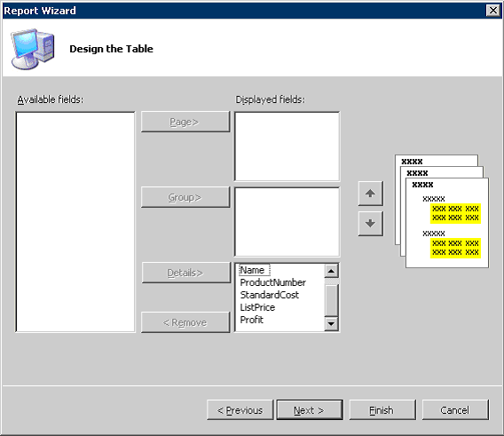Select Profit in details list
The width and height of the screenshot is (504, 436).
[252, 320]
